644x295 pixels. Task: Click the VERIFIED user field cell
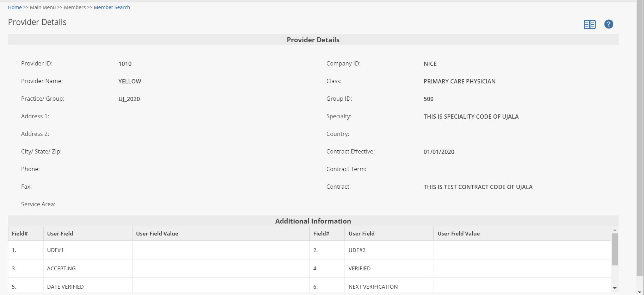359,269
